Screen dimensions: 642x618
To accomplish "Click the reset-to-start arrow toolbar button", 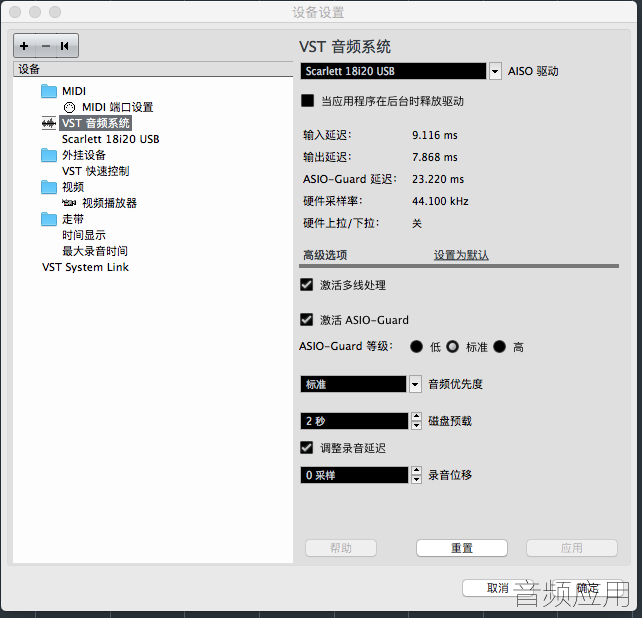I will click(66, 46).
